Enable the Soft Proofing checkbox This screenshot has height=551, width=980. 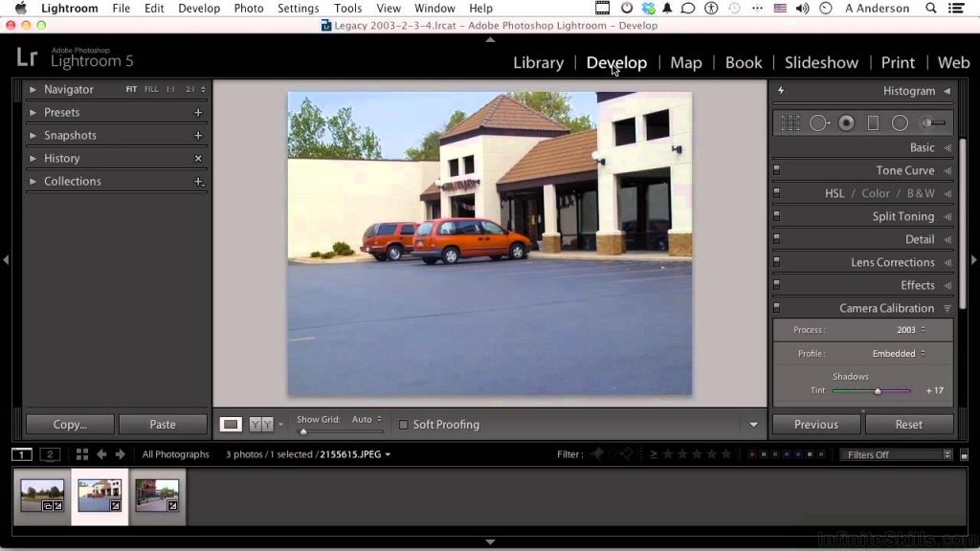pyautogui.click(x=403, y=425)
